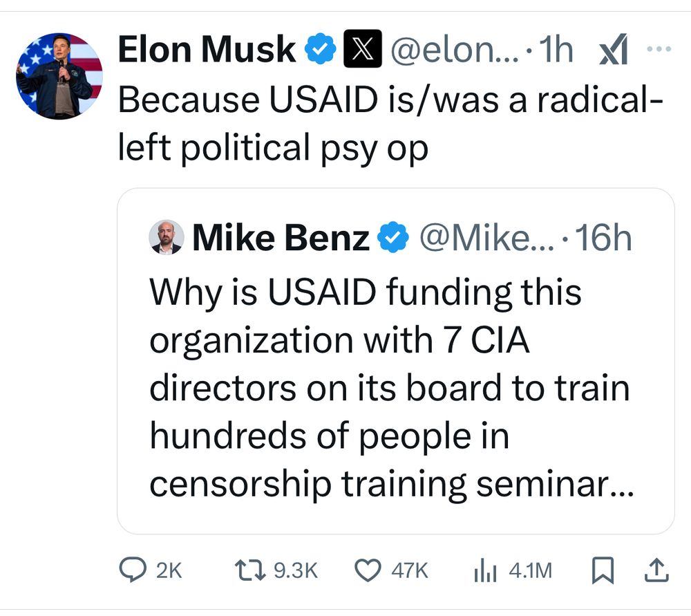The image size is (691, 616).
Task: Click the repost arrows icon
Action: [250, 570]
